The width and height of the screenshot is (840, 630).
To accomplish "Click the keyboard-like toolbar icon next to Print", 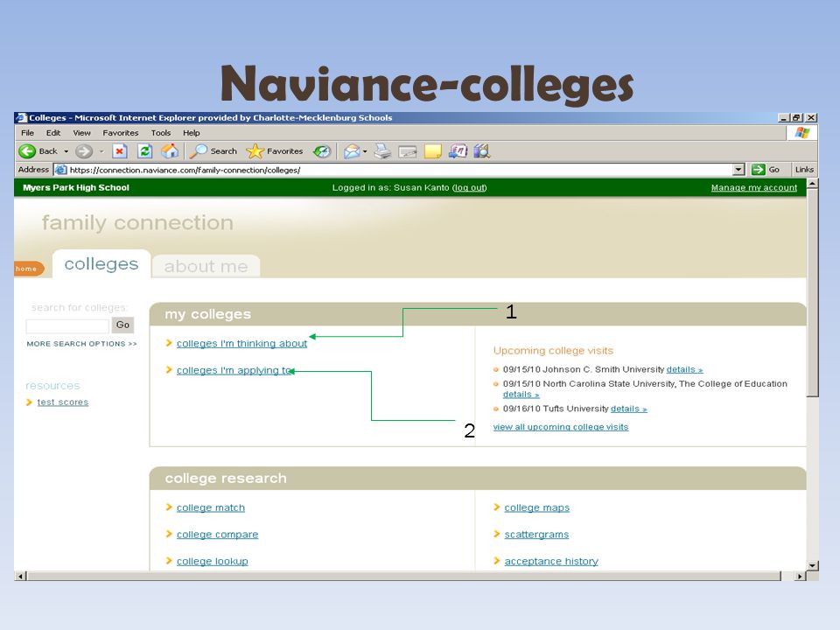I will 408,152.
